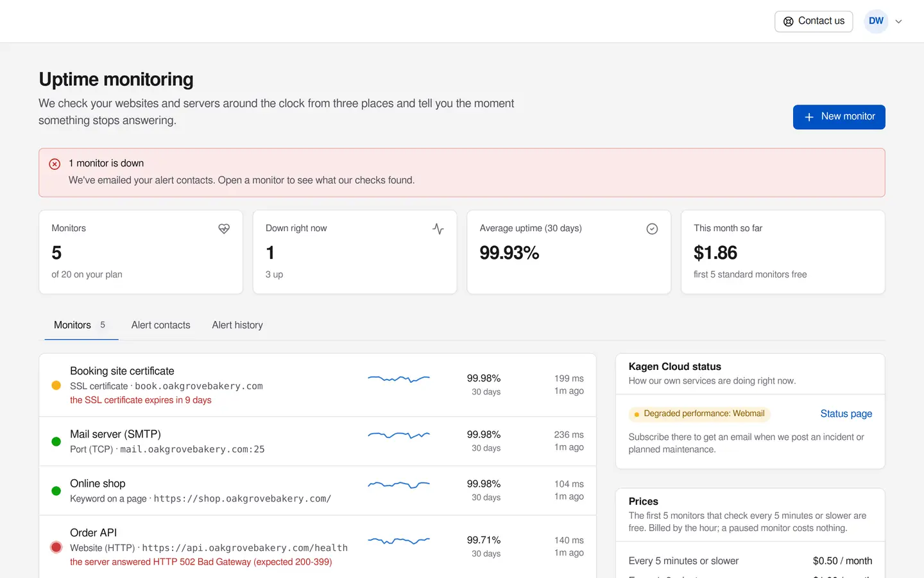Screen dimensions: 924x578
Task: Open the Status page link
Action: pos(846,414)
